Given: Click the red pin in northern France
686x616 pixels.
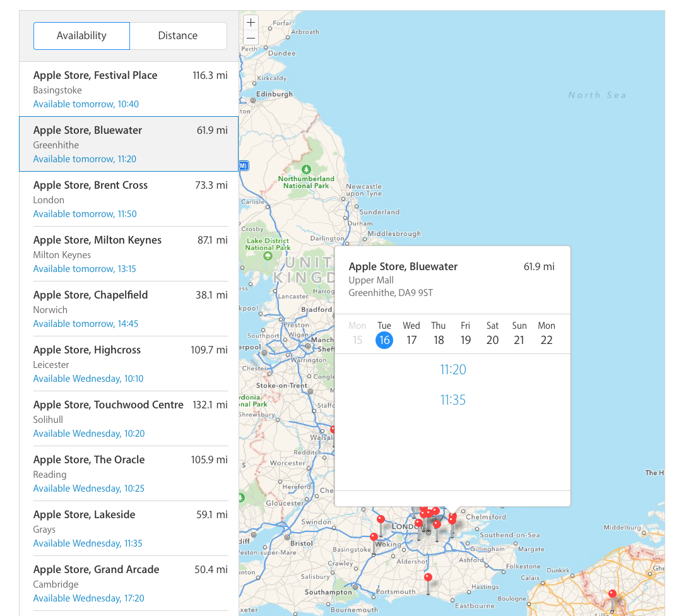Looking at the screenshot, I should [x=613, y=594].
